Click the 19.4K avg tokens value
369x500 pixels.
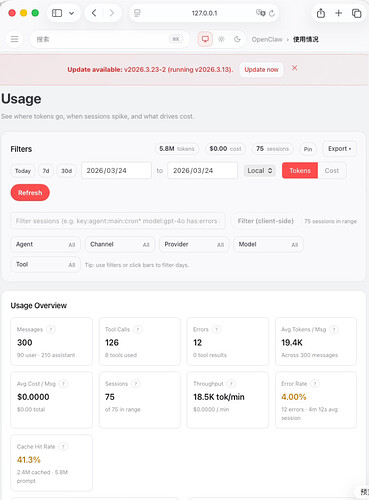tap(292, 343)
